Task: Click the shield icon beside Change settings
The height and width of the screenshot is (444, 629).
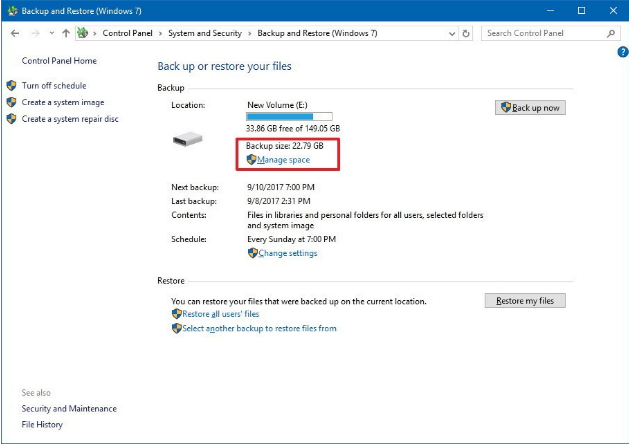Action: 252,253
